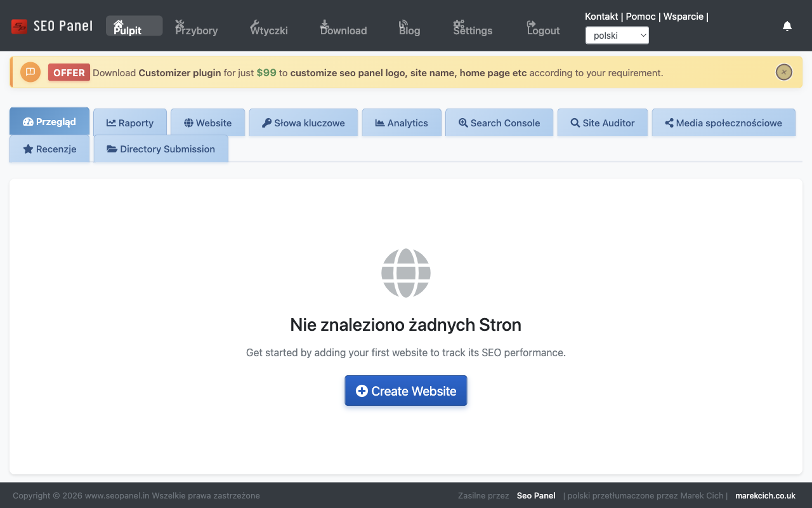Click the copyright www.seopanel.in text

click(136, 495)
